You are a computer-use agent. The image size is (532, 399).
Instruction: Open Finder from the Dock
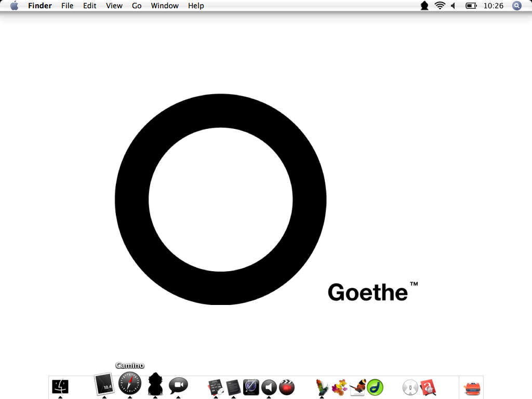click(x=60, y=387)
